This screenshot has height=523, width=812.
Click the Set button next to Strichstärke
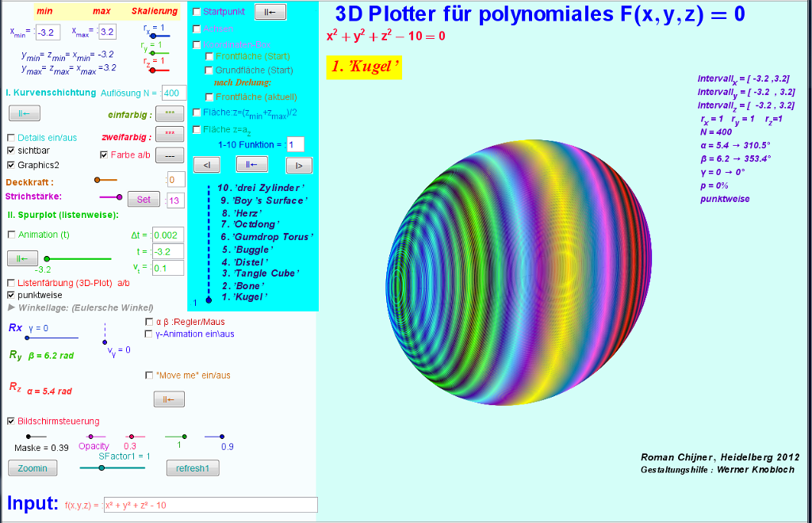click(144, 200)
